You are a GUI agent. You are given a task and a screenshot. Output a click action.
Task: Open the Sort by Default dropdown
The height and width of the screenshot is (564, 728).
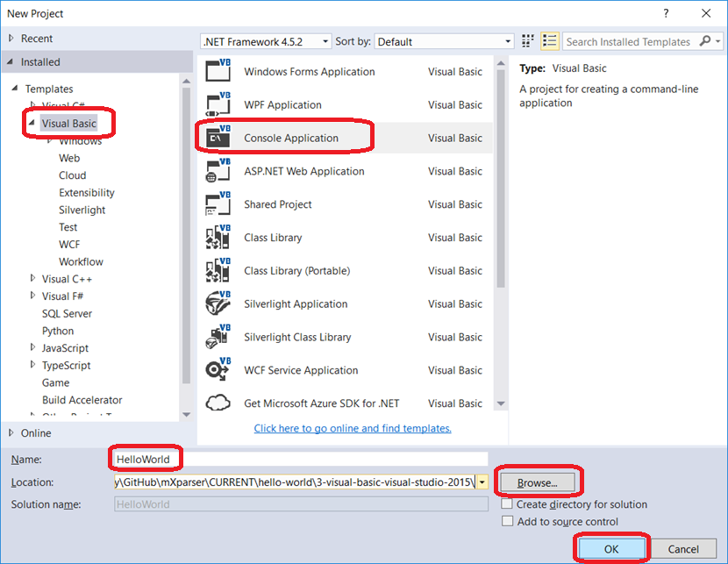508,41
